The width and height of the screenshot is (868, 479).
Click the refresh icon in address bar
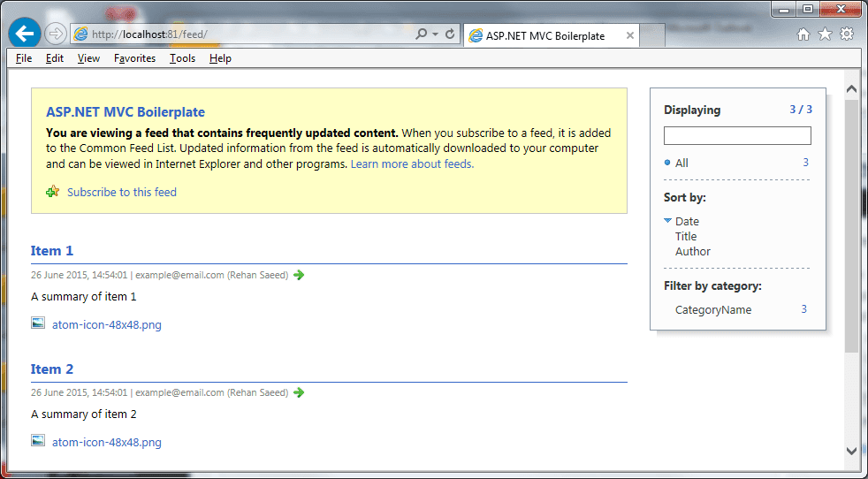[x=450, y=34]
